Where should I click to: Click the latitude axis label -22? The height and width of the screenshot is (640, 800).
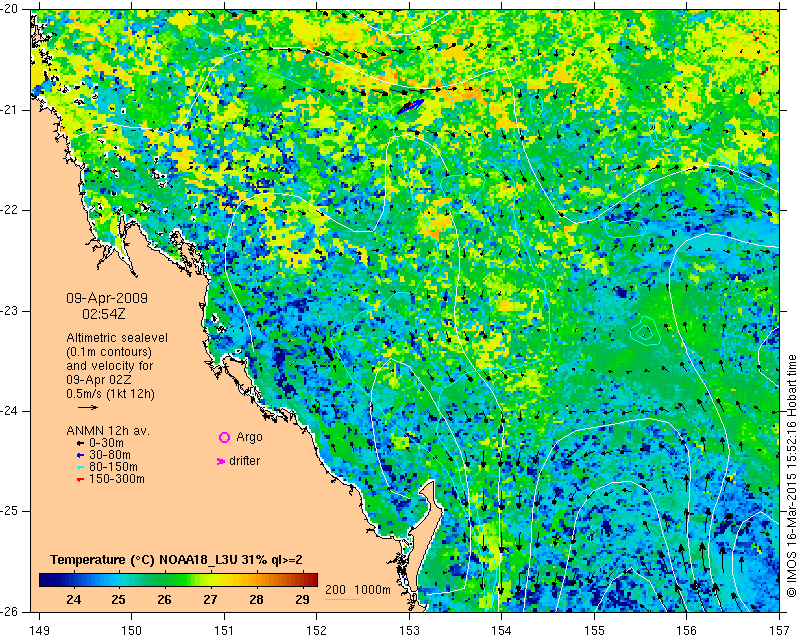9,210
